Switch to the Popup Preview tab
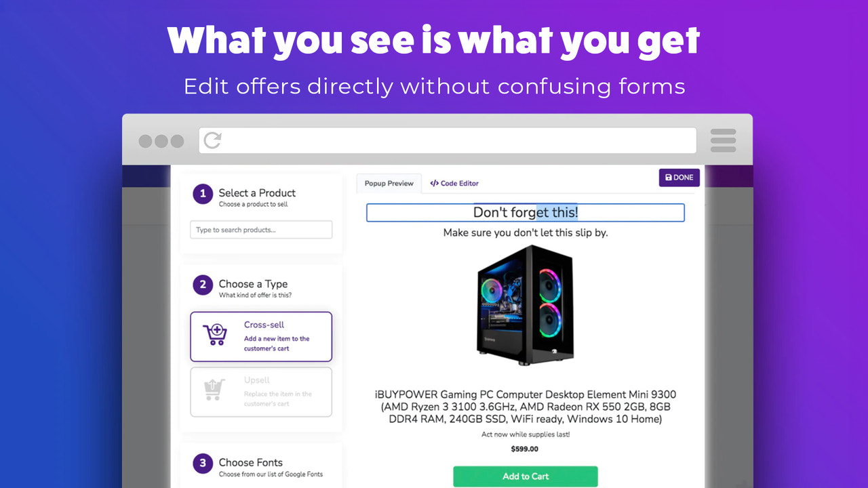The width and height of the screenshot is (868, 488). click(389, 183)
